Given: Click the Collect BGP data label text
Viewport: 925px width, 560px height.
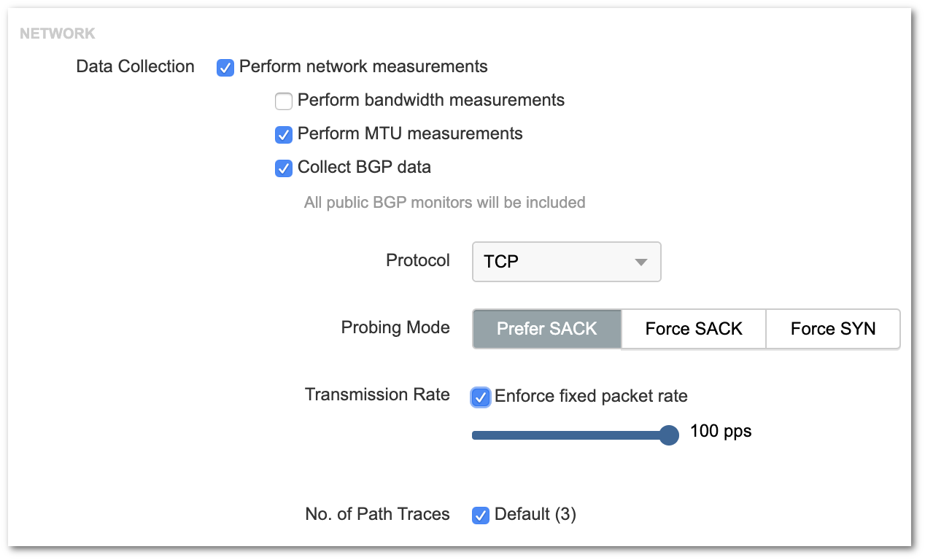Looking at the screenshot, I should tap(364, 167).
